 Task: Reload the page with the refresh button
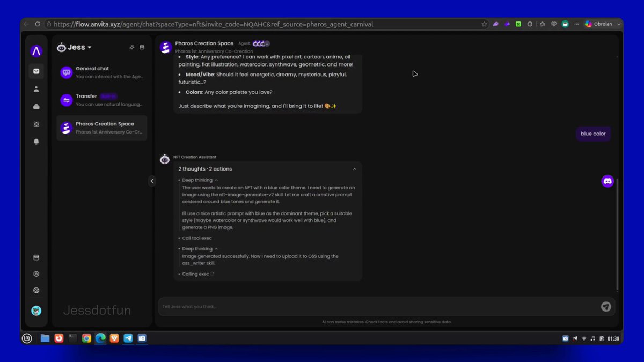[38, 24]
